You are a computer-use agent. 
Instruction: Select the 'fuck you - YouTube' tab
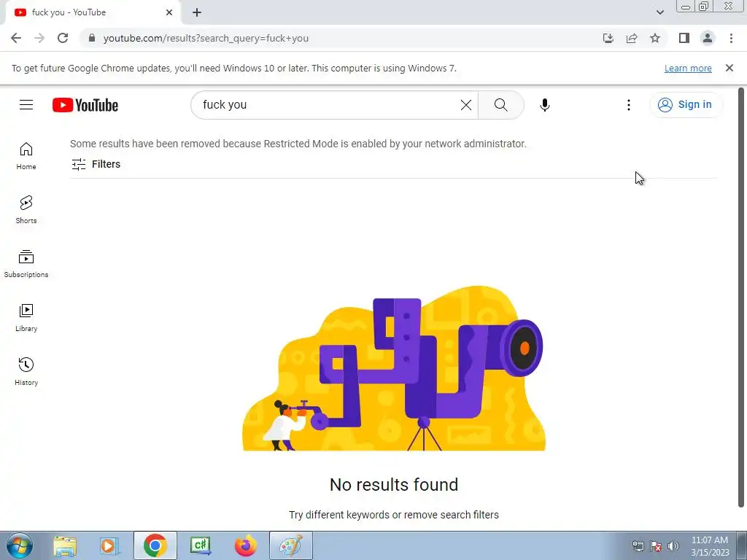point(93,12)
